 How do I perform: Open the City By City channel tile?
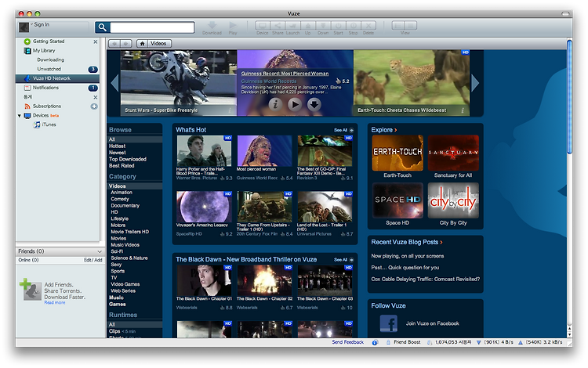[453, 200]
